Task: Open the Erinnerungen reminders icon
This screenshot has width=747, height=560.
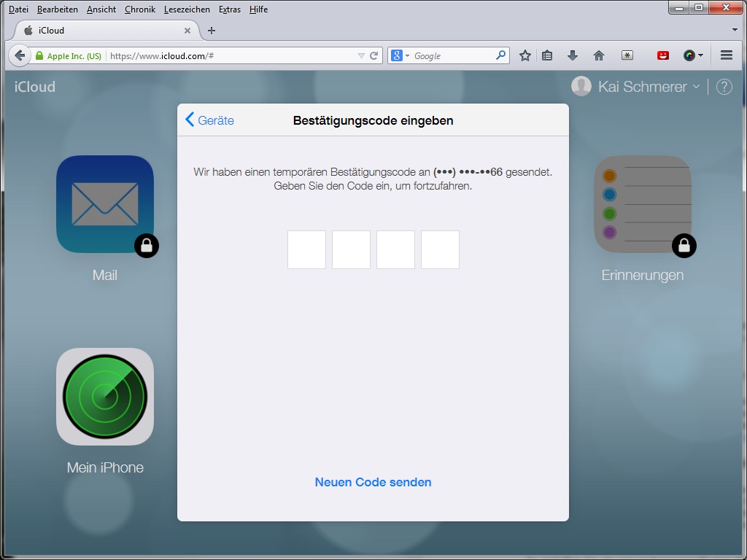Action: (642, 204)
